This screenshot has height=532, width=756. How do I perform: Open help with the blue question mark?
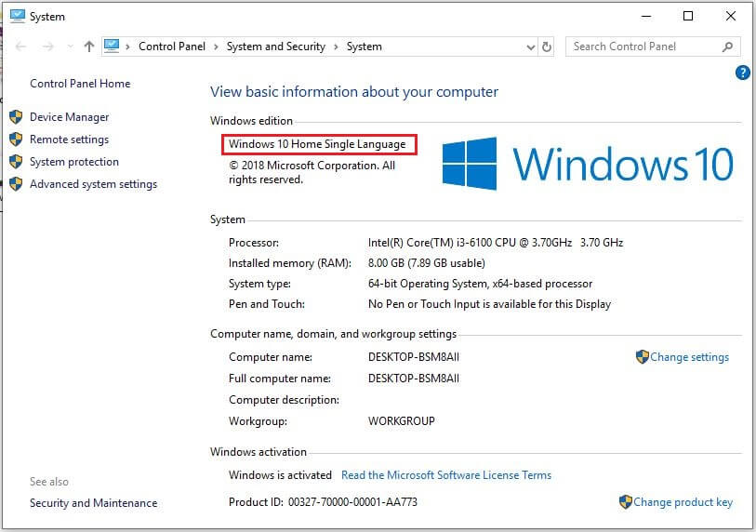(x=742, y=73)
